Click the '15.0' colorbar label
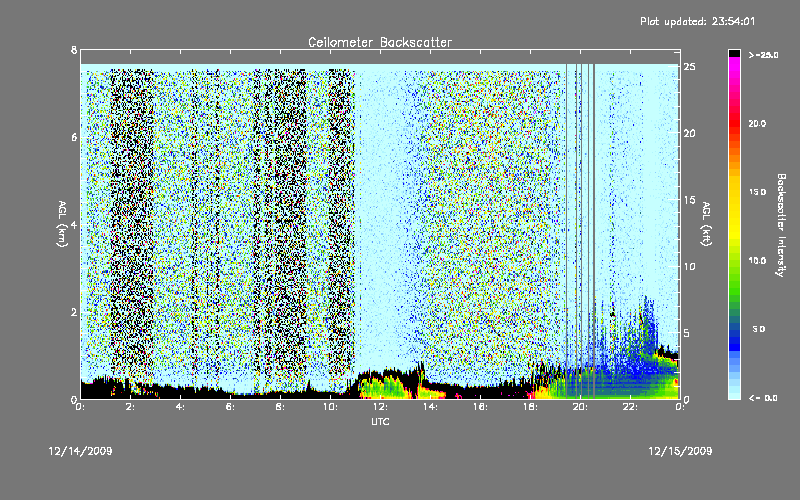This screenshot has height=500, width=800. (x=757, y=192)
